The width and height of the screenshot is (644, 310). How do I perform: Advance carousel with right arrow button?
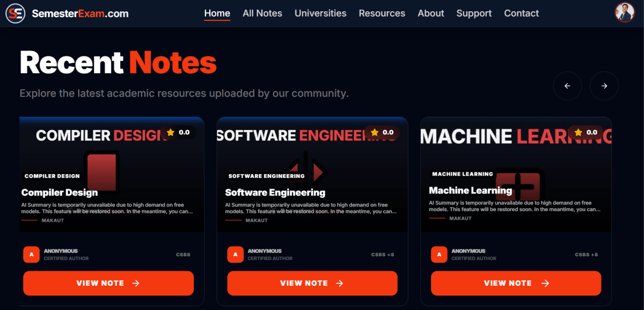(x=604, y=86)
